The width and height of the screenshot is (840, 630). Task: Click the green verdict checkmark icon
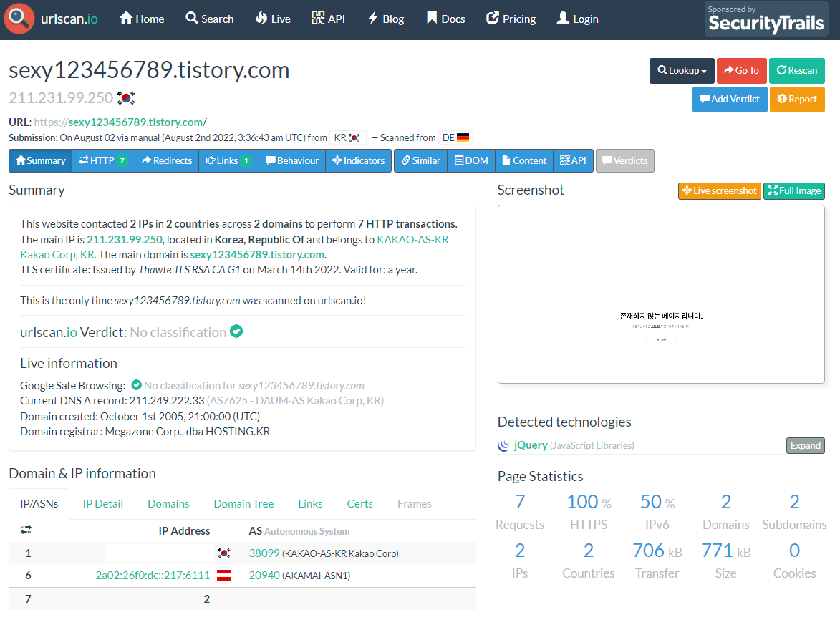(x=236, y=331)
